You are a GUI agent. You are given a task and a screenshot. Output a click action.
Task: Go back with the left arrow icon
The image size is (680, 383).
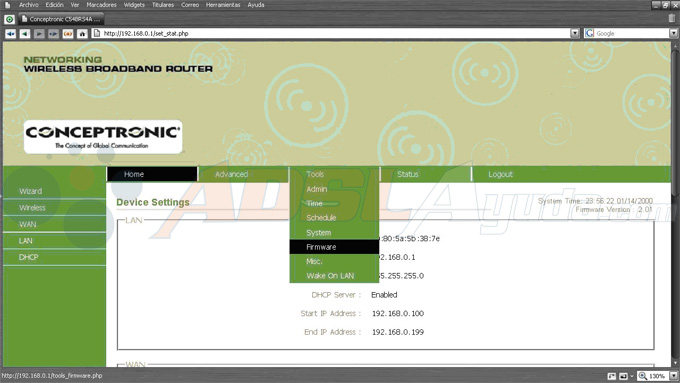[25, 33]
